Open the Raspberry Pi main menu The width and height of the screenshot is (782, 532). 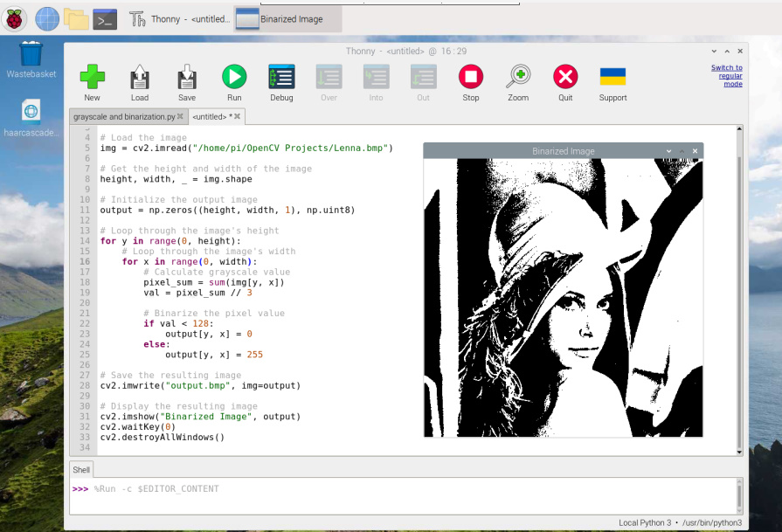pyautogui.click(x=14, y=19)
